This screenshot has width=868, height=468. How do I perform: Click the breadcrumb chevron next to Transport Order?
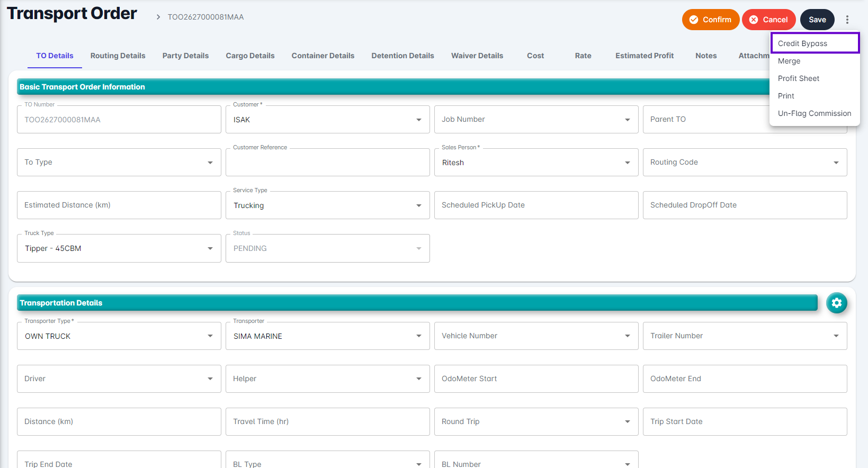[158, 17]
